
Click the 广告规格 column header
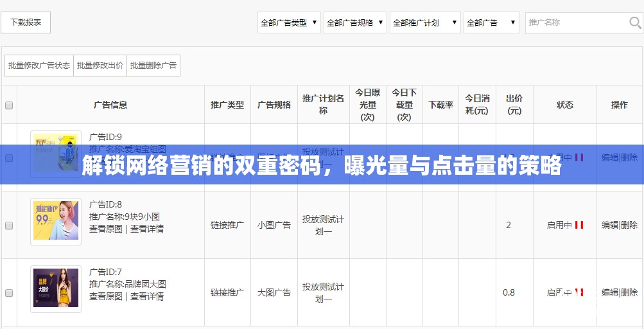(x=274, y=105)
